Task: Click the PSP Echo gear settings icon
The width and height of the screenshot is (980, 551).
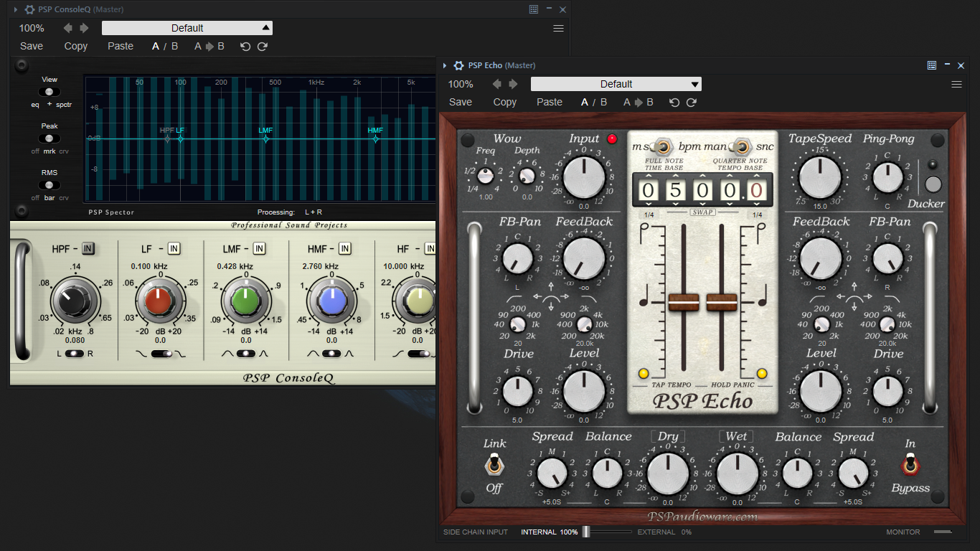Action: point(459,65)
